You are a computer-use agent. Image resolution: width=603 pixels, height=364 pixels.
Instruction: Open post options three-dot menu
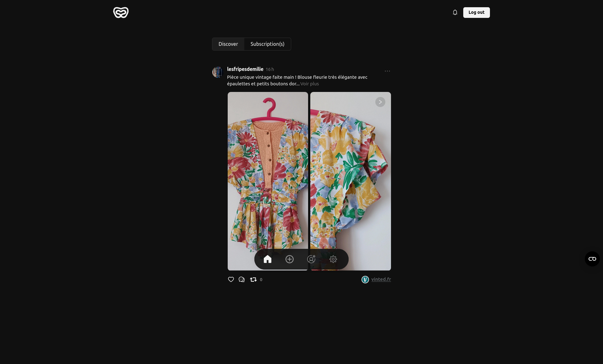pos(387,71)
